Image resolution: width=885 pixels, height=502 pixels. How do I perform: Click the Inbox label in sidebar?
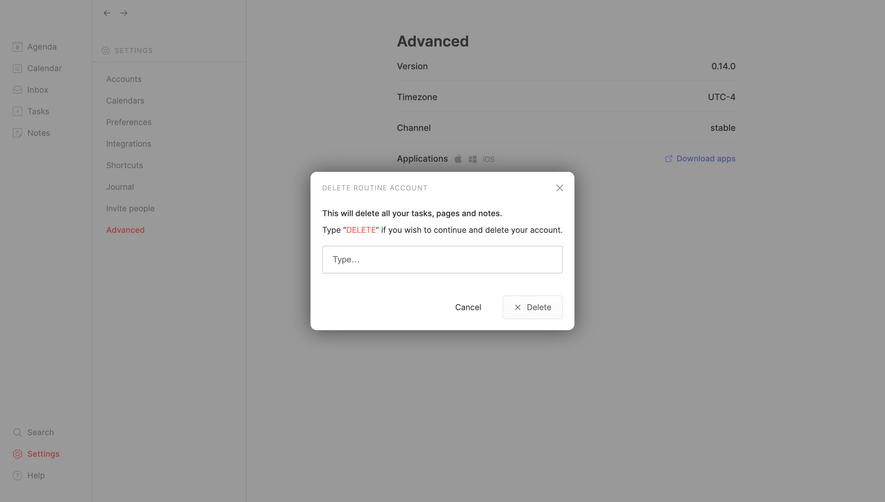[x=38, y=90]
